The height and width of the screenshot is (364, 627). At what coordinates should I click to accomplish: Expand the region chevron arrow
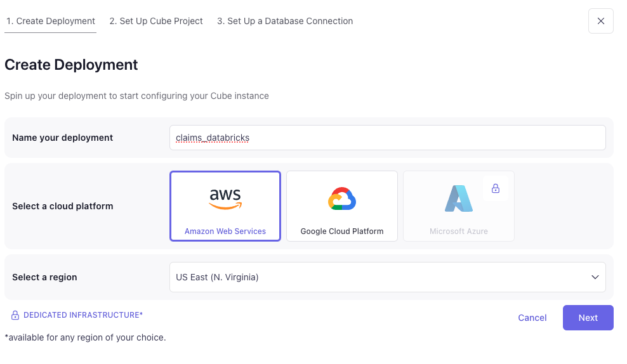pyautogui.click(x=595, y=277)
